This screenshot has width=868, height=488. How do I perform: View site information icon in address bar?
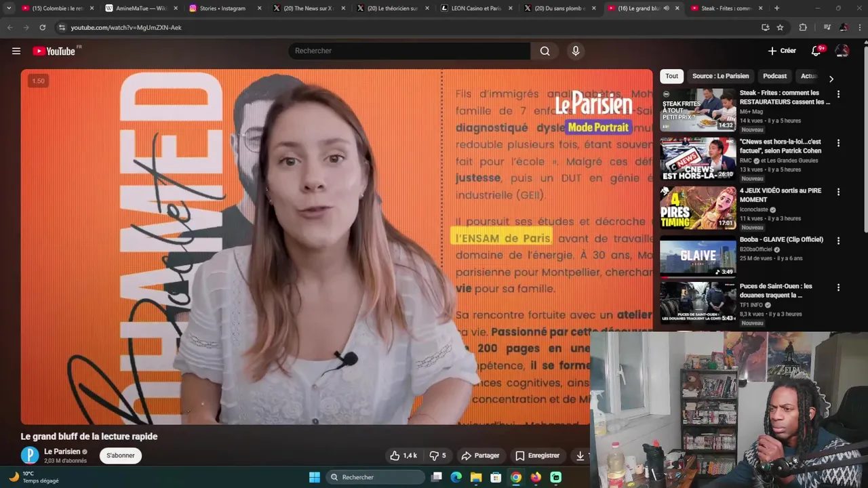[62, 27]
